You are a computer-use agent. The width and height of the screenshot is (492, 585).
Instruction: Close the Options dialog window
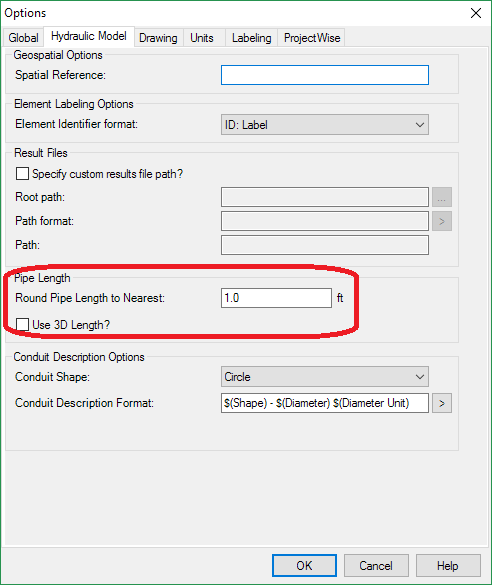pos(476,13)
